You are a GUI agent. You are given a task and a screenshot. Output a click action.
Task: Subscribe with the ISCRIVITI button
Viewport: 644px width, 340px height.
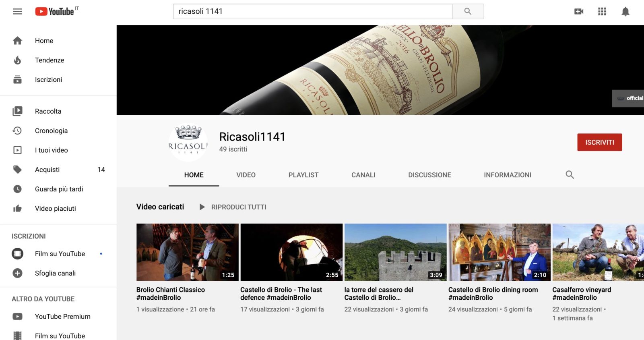(600, 142)
